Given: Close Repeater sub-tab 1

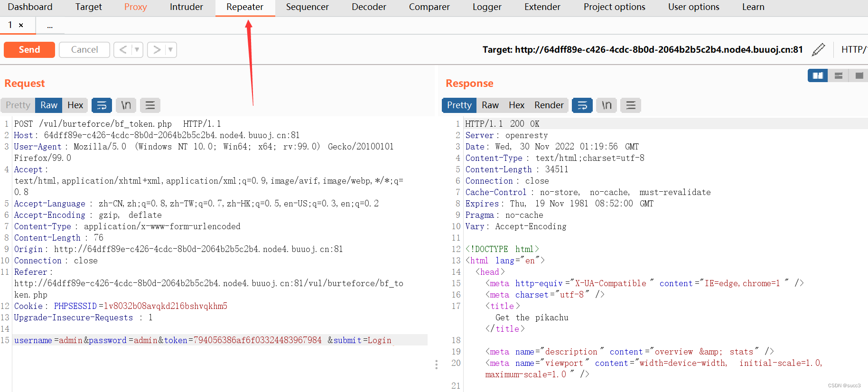Looking at the screenshot, I should pyautogui.click(x=21, y=25).
